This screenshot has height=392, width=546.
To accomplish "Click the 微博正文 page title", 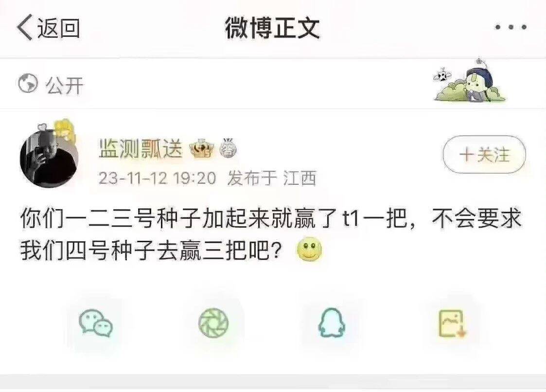I will pos(272,28).
